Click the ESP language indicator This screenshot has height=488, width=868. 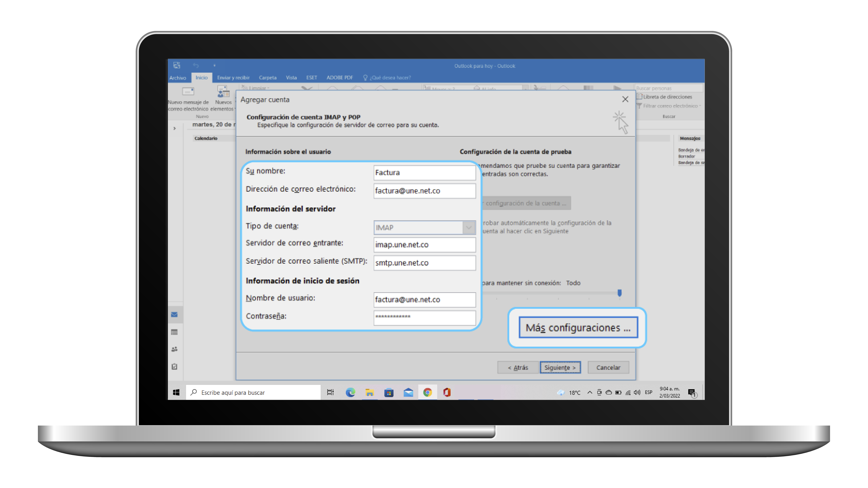(648, 392)
